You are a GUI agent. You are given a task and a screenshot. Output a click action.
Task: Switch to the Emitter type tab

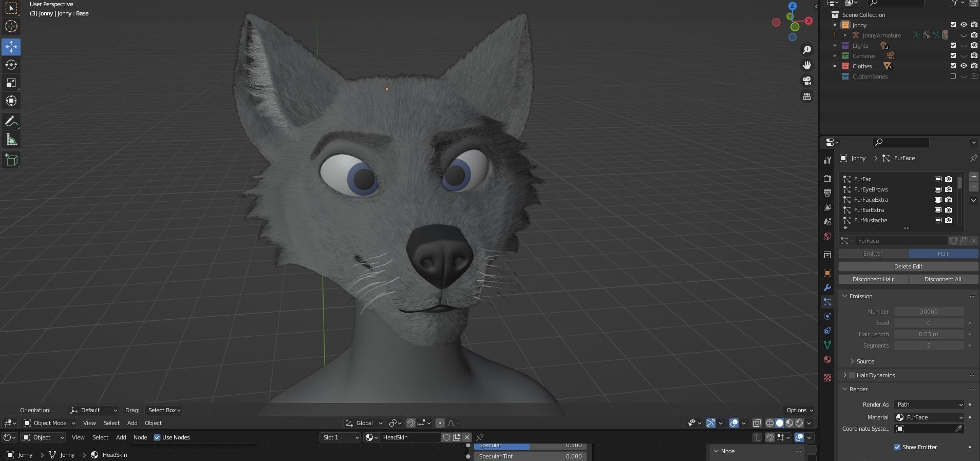(873, 254)
